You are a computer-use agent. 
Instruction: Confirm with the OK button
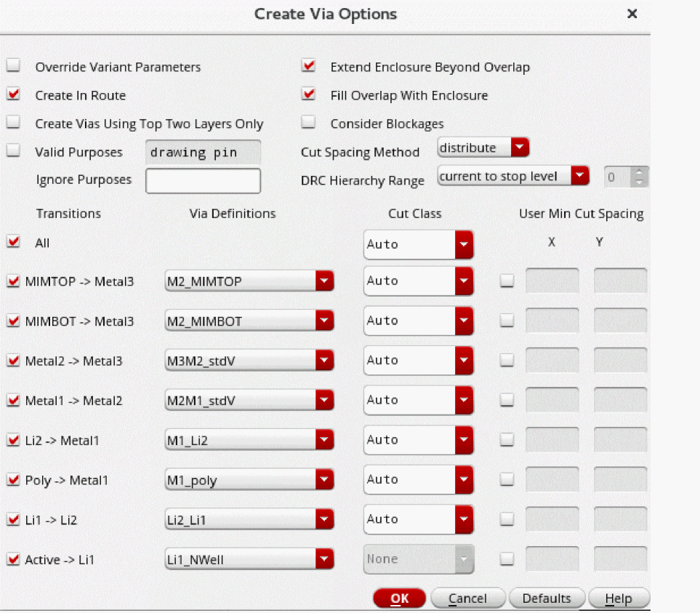point(400,598)
